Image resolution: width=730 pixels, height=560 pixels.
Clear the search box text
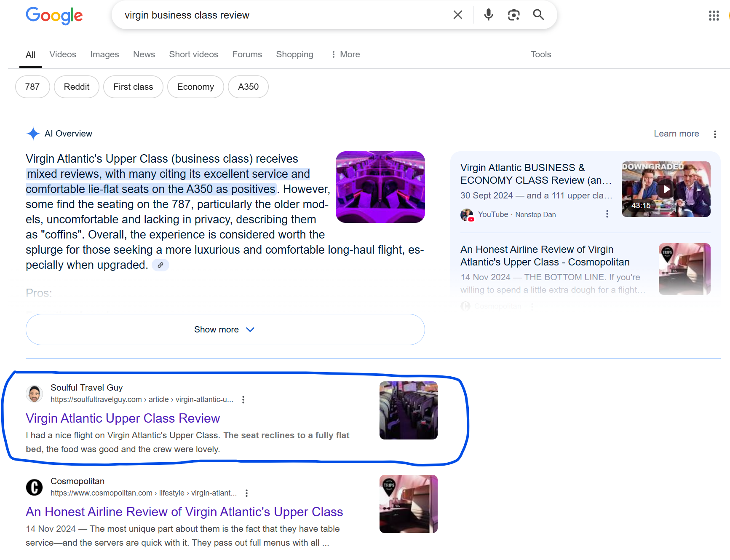point(457,15)
